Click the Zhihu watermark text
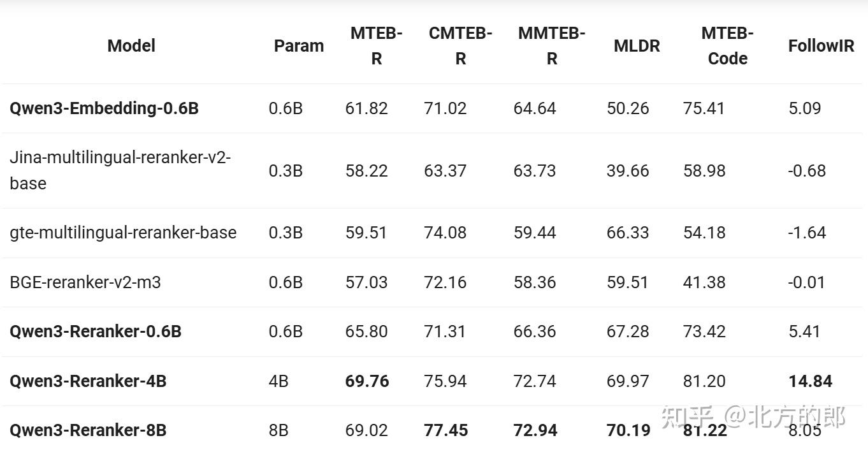Image resolution: width=868 pixels, height=452 pixels. point(753,417)
